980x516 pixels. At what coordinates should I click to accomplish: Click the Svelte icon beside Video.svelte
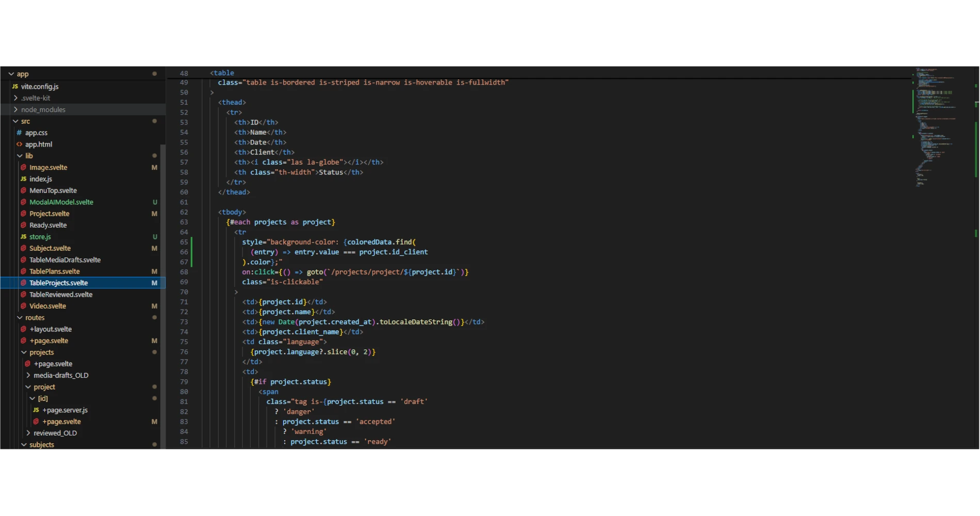coord(23,306)
